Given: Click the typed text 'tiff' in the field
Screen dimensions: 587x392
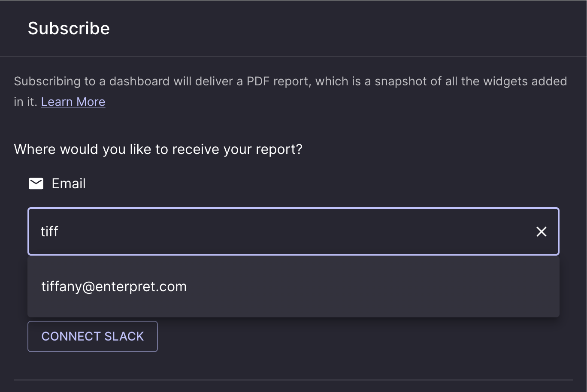Looking at the screenshot, I should pyautogui.click(x=49, y=232).
